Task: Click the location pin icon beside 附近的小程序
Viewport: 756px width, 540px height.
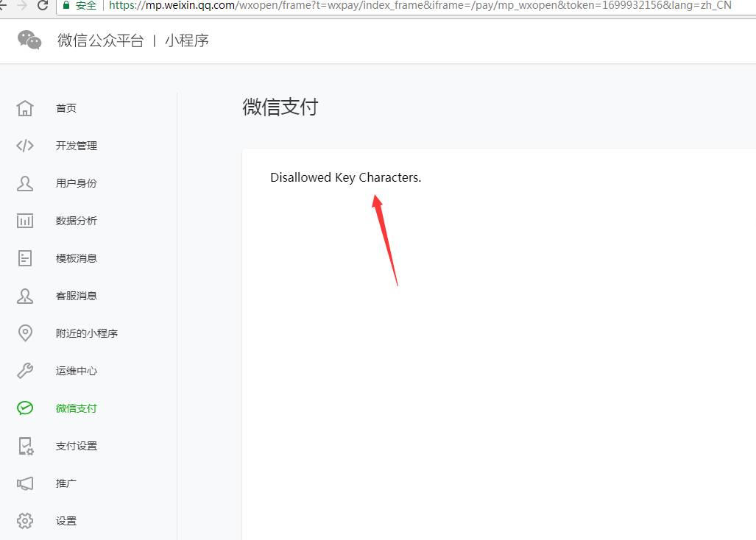Action: pyautogui.click(x=25, y=333)
